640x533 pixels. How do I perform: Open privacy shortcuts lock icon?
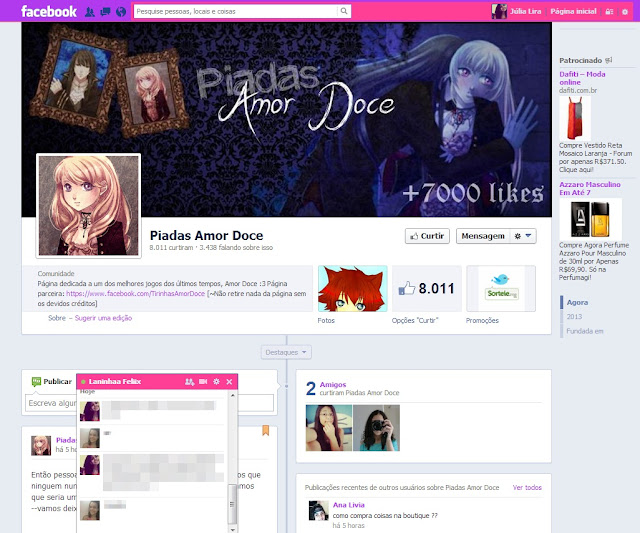[609, 12]
